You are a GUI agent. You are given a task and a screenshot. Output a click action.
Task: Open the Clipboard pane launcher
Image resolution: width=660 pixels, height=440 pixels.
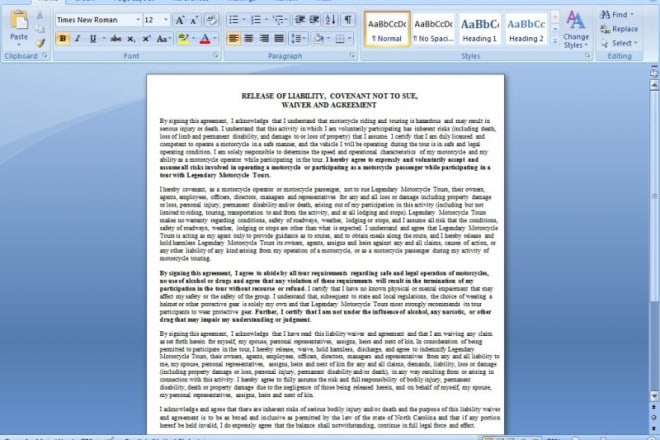[x=45, y=56]
